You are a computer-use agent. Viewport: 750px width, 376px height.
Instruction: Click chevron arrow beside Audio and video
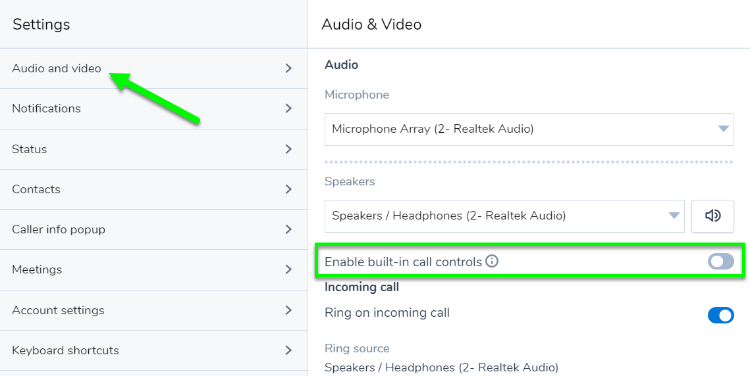tap(288, 68)
